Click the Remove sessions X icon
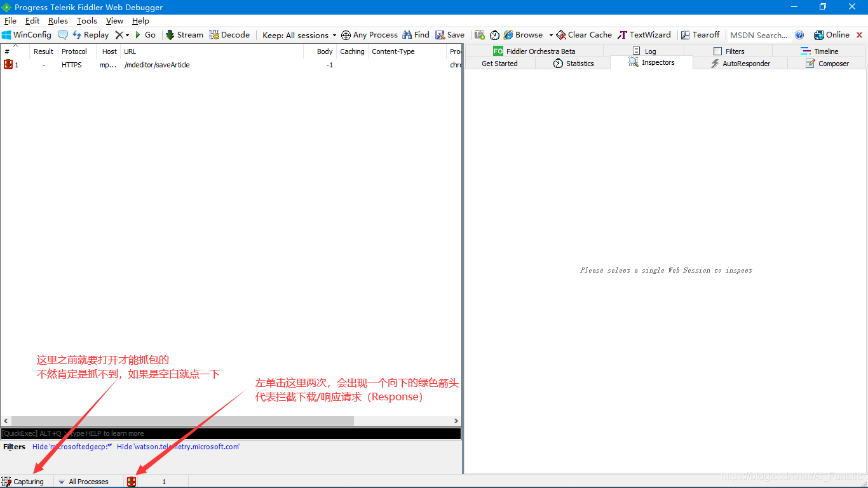 tap(119, 35)
